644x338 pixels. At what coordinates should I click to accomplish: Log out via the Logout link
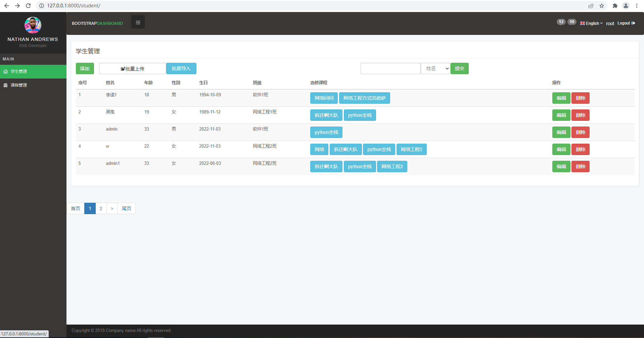pyautogui.click(x=626, y=23)
